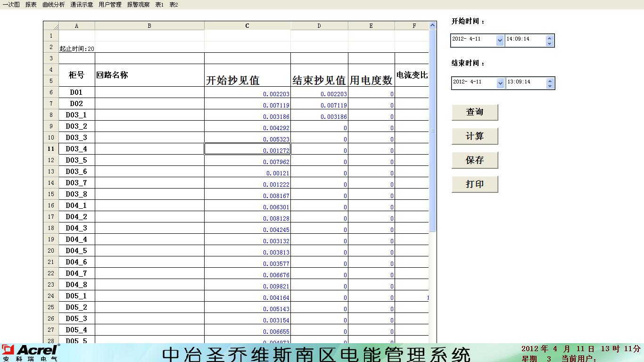Save the report with 保存 button
The width and height of the screenshot is (644, 362).
475,160
